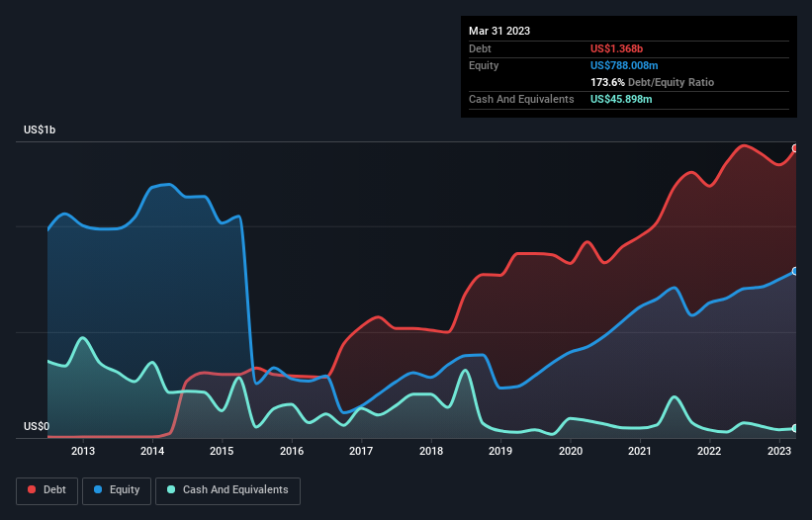Toggle the Debt legend button
This screenshot has width=812, height=520.
coord(47,490)
